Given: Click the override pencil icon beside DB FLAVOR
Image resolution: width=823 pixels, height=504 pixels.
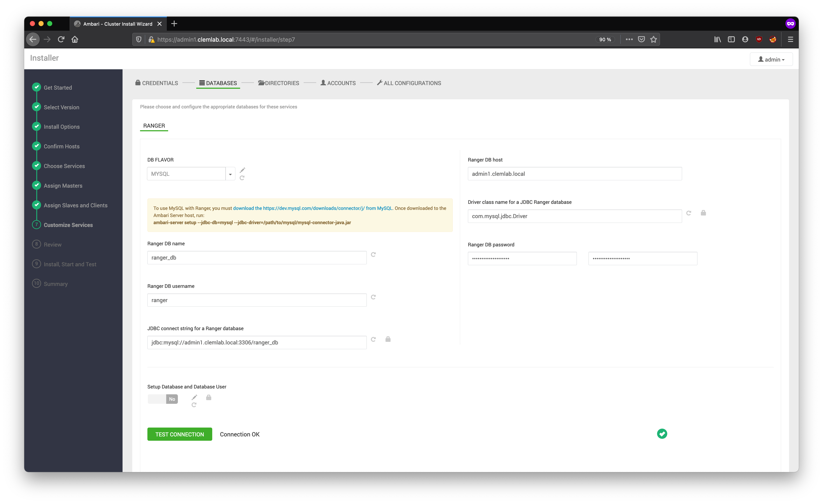Looking at the screenshot, I should pyautogui.click(x=242, y=170).
